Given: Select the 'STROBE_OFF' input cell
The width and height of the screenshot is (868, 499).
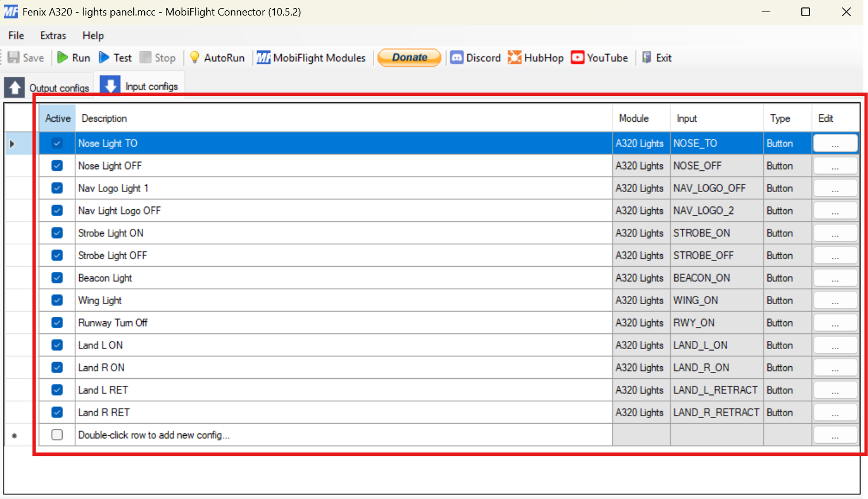Looking at the screenshot, I should coord(717,255).
